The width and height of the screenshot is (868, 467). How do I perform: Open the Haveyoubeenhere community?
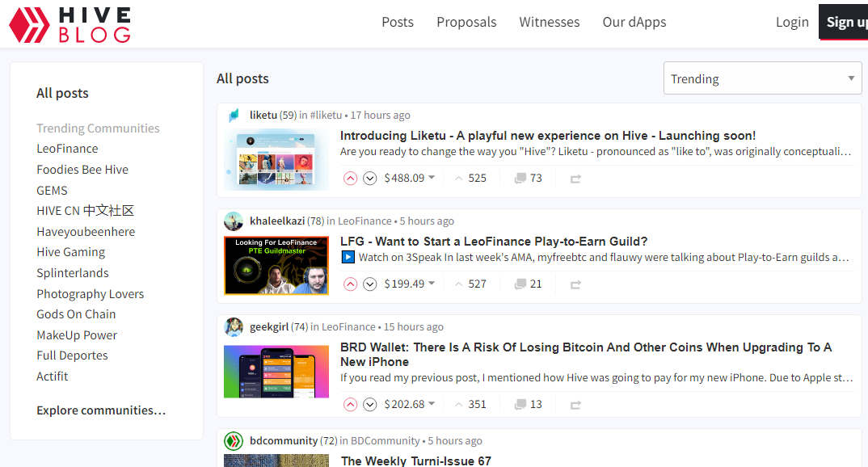86,232
